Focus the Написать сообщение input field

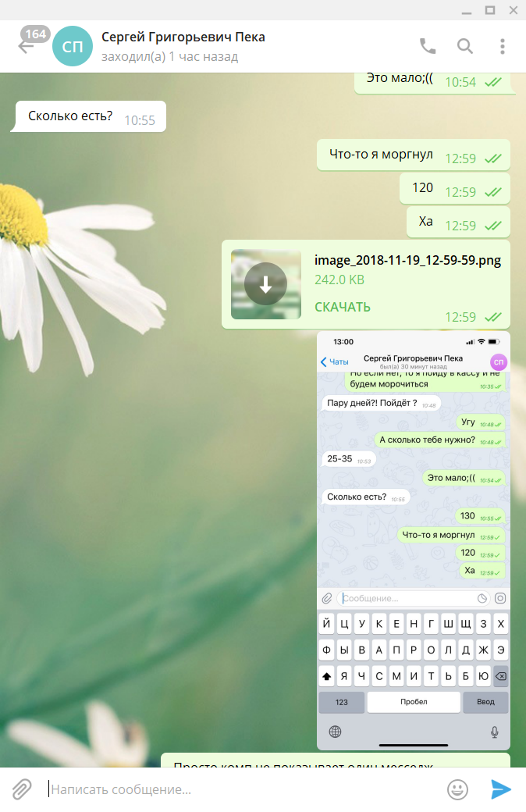click(x=243, y=789)
